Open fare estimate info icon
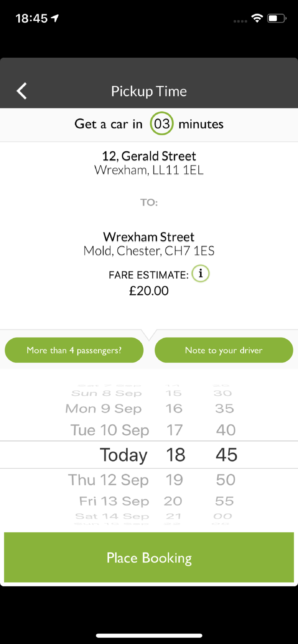 [x=201, y=274]
